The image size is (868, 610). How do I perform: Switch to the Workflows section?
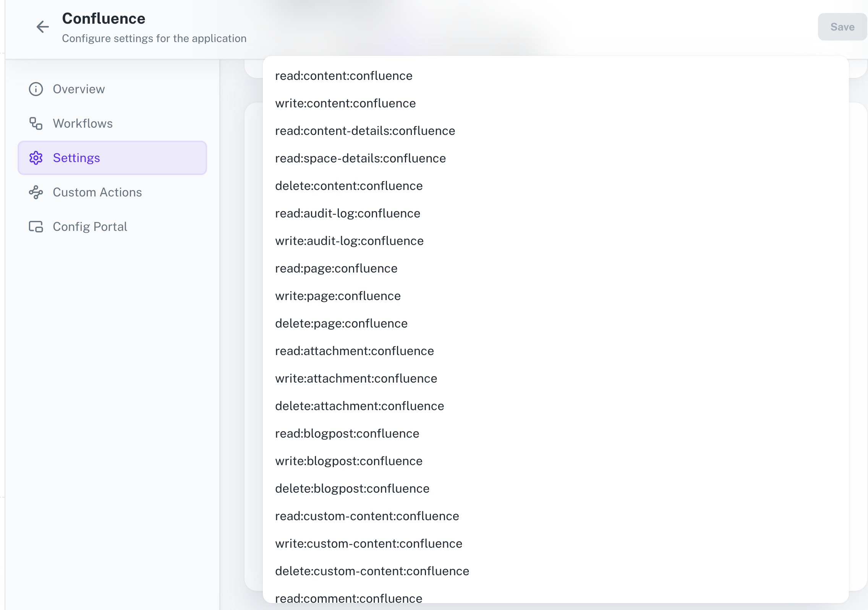83,123
